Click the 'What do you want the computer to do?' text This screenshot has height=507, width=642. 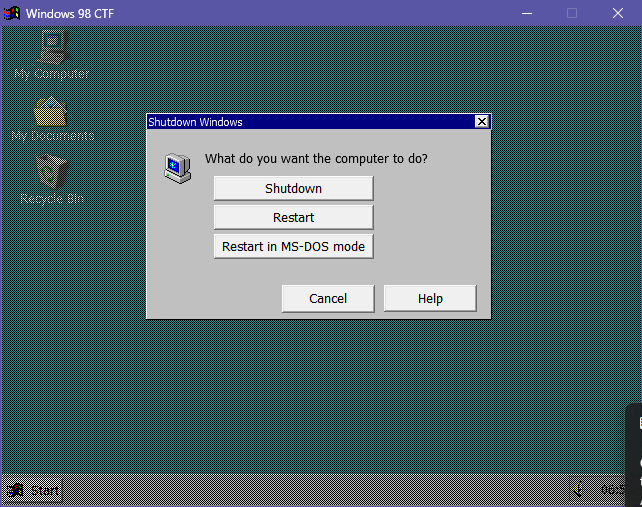tap(316, 158)
